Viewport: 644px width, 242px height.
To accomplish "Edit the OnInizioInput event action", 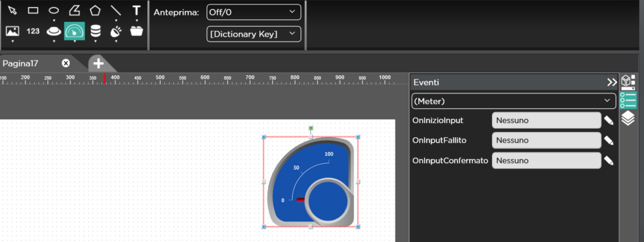I will coord(609,121).
